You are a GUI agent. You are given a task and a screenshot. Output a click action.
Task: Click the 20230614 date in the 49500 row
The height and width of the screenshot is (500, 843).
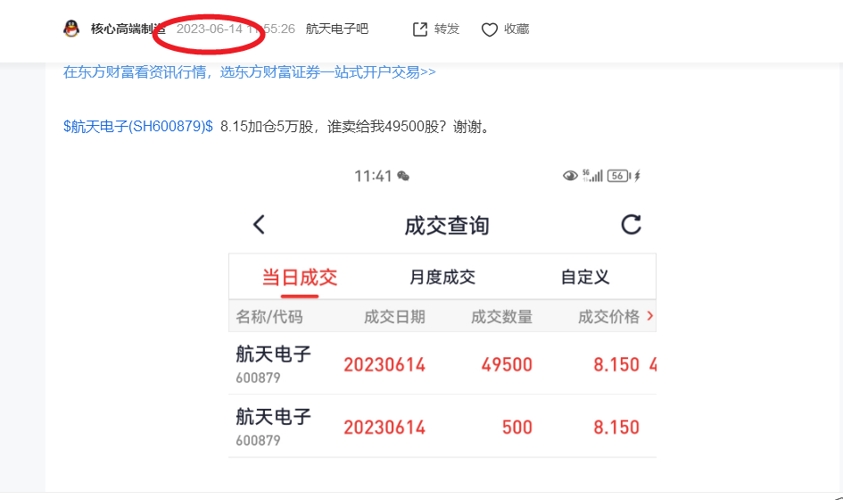click(384, 365)
